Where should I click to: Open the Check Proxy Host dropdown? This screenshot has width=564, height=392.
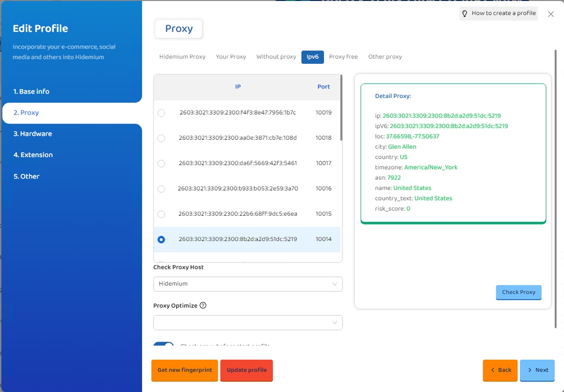click(247, 284)
